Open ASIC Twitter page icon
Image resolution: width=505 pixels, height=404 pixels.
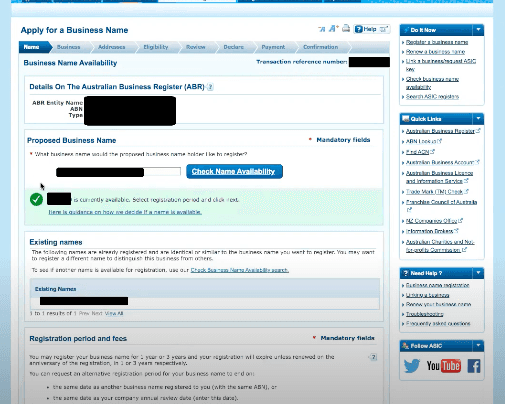(x=412, y=366)
